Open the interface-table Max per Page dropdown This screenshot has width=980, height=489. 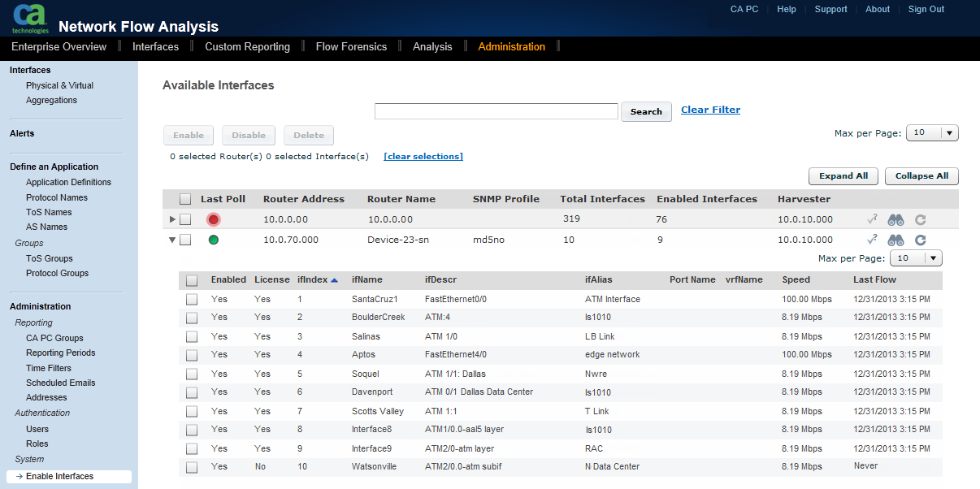coord(916,258)
